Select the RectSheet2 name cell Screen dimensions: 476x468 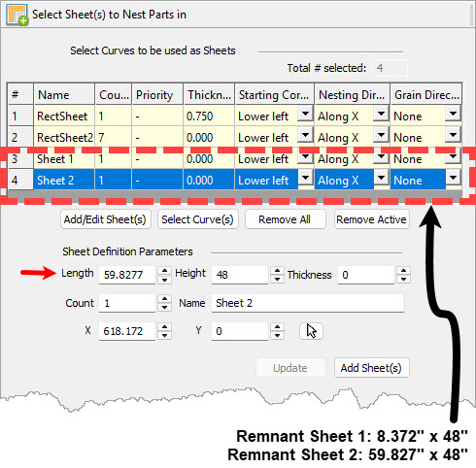coord(64,137)
